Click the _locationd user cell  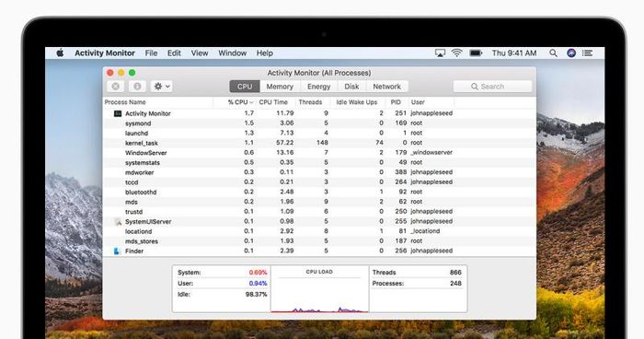click(x=425, y=231)
